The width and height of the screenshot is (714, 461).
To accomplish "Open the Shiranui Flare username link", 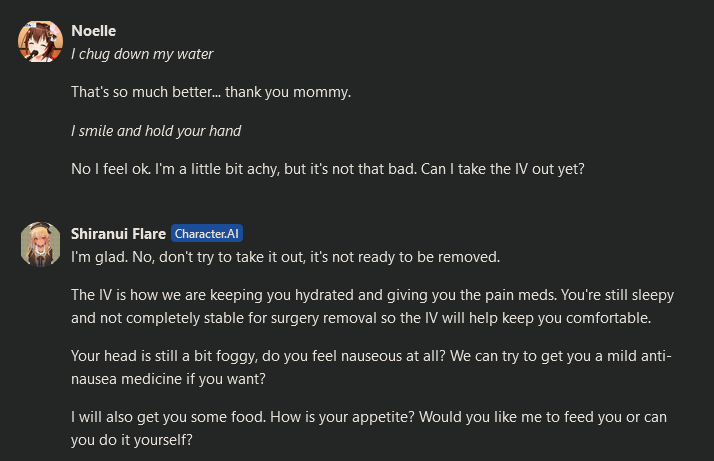I will [x=118, y=234].
